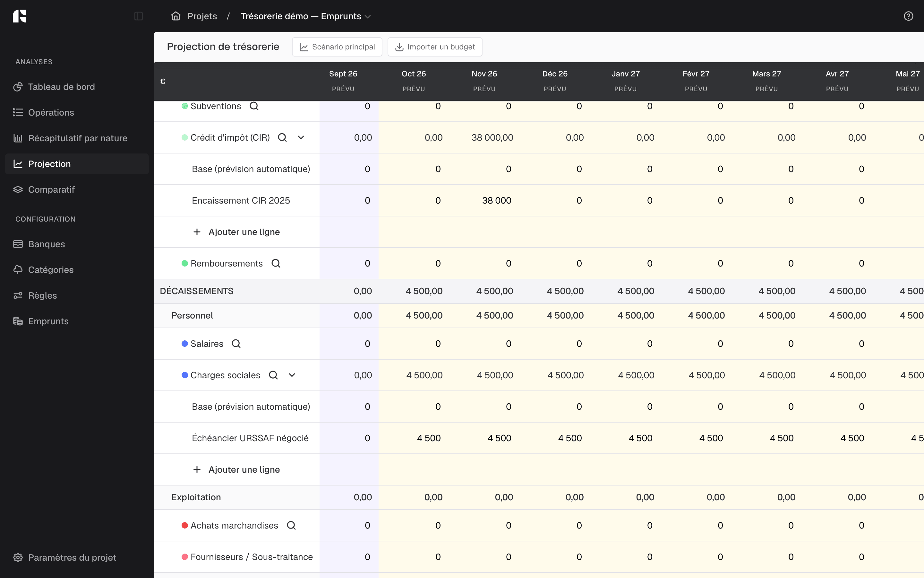The height and width of the screenshot is (578, 924).
Task: Collapse the Charges sociales chevron
Action: (x=292, y=375)
